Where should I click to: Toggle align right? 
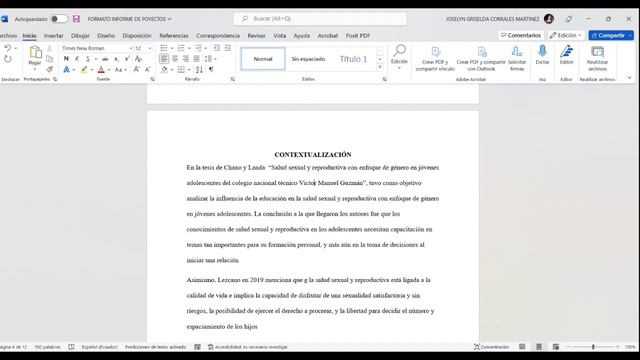point(186,59)
